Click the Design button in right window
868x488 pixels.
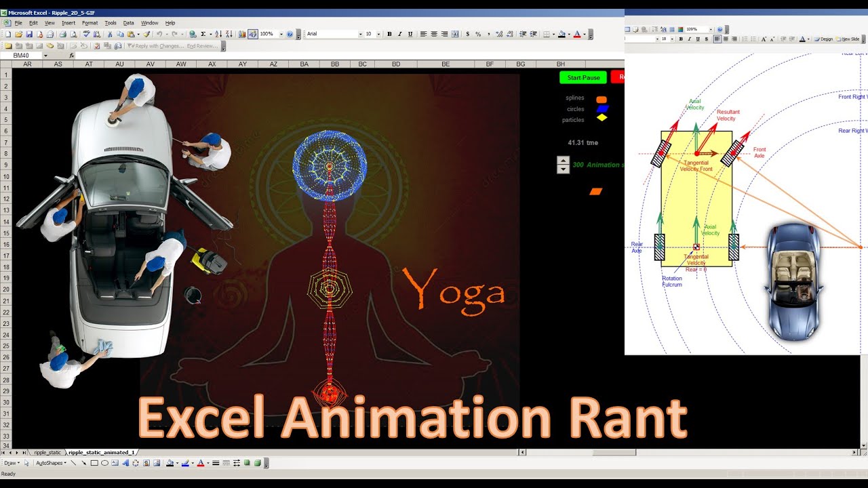pyautogui.click(x=823, y=39)
